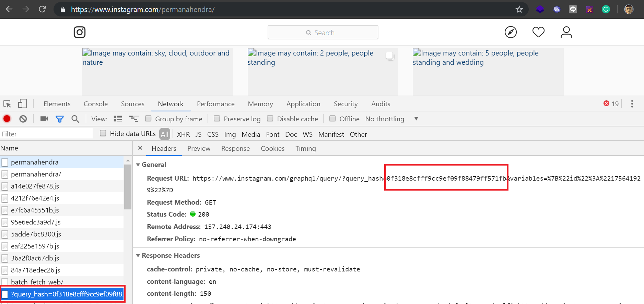The width and height of the screenshot is (644, 304).
Task: Click the capture screenshots camera icon
Action: pos(44,119)
